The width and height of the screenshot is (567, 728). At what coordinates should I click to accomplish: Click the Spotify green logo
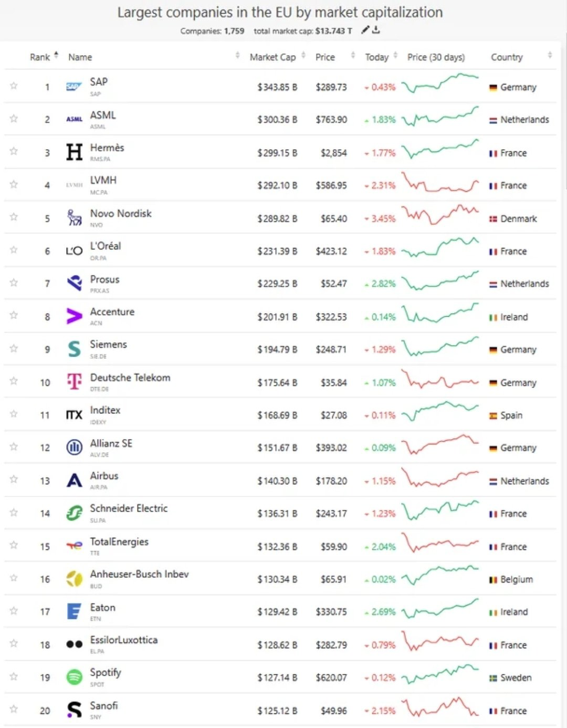click(x=74, y=677)
